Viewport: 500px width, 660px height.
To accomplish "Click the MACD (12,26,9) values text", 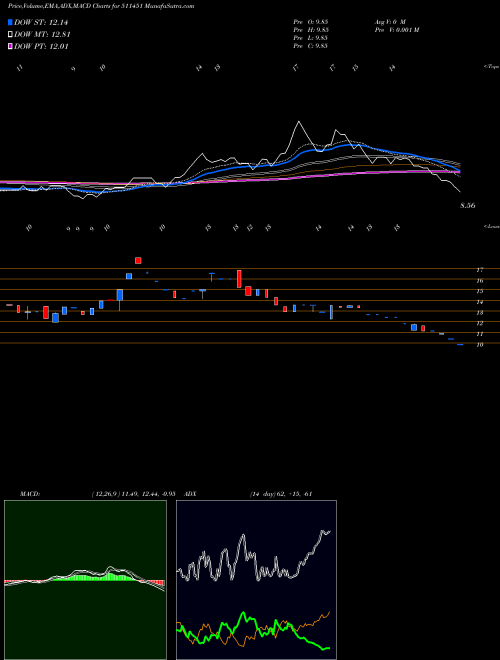I will [133, 494].
